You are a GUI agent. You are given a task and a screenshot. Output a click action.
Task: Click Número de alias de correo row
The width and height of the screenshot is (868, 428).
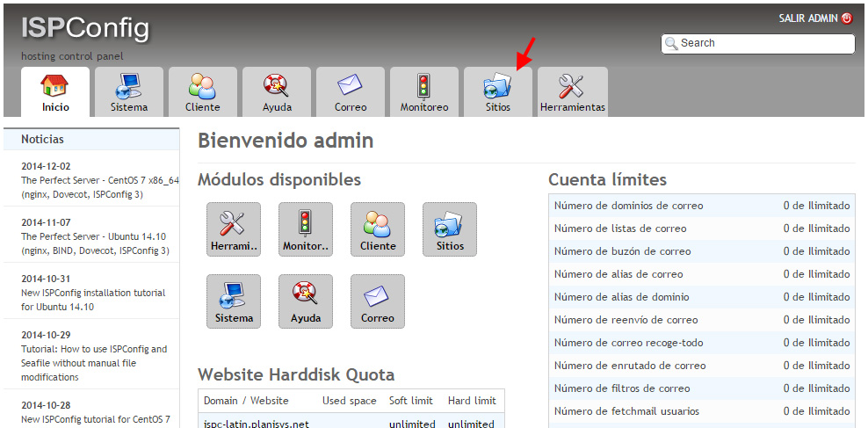pyautogui.click(x=701, y=274)
